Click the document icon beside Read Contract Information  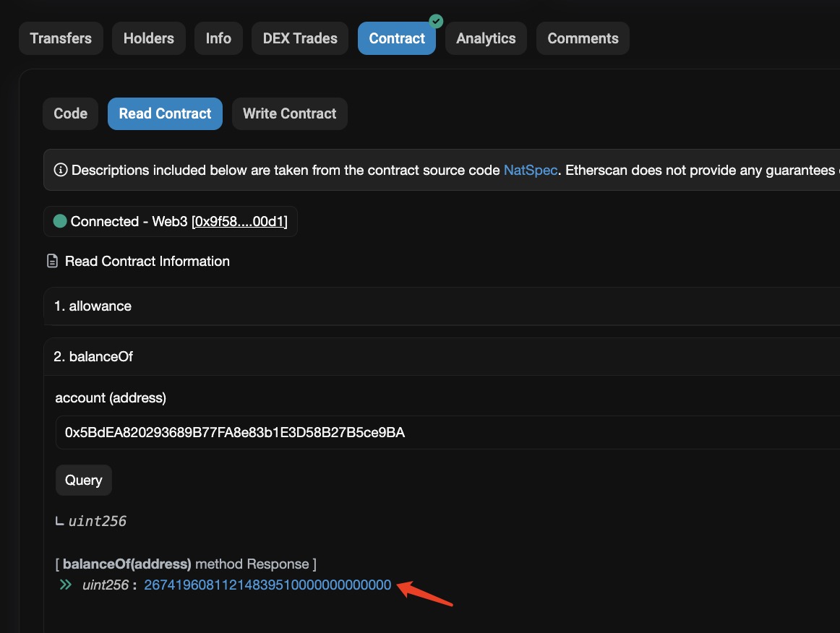click(x=53, y=261)
